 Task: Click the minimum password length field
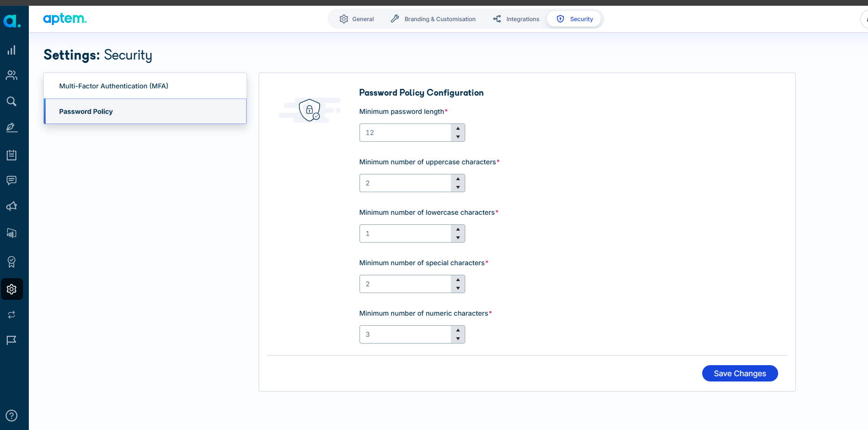[405, 133]
